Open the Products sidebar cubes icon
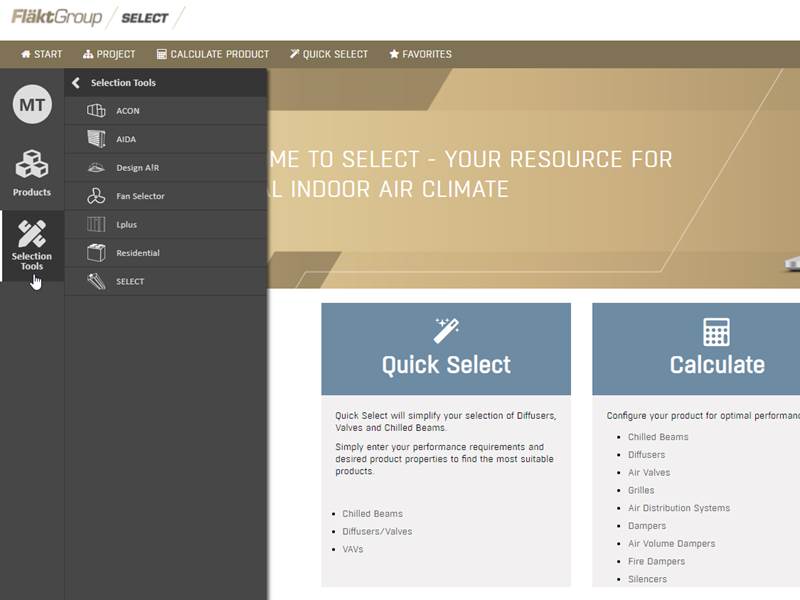The image size is (800, 600). click(32, 165)
